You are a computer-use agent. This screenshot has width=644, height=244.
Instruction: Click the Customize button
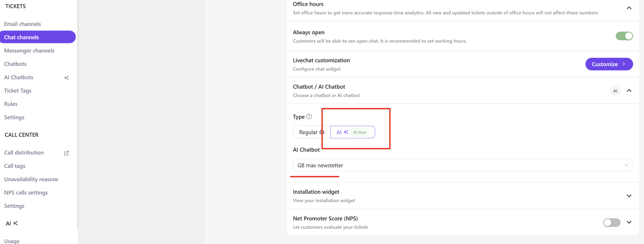(x=609, y=64)
